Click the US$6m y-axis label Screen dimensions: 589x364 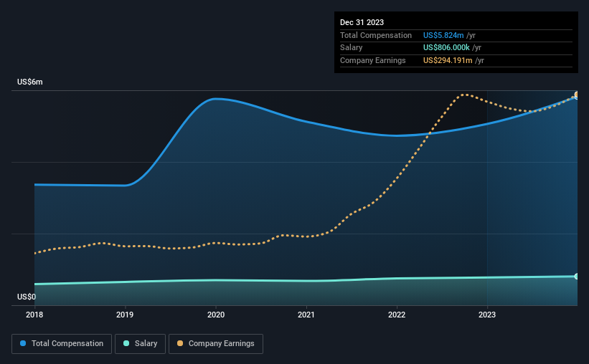click(30, 82)
